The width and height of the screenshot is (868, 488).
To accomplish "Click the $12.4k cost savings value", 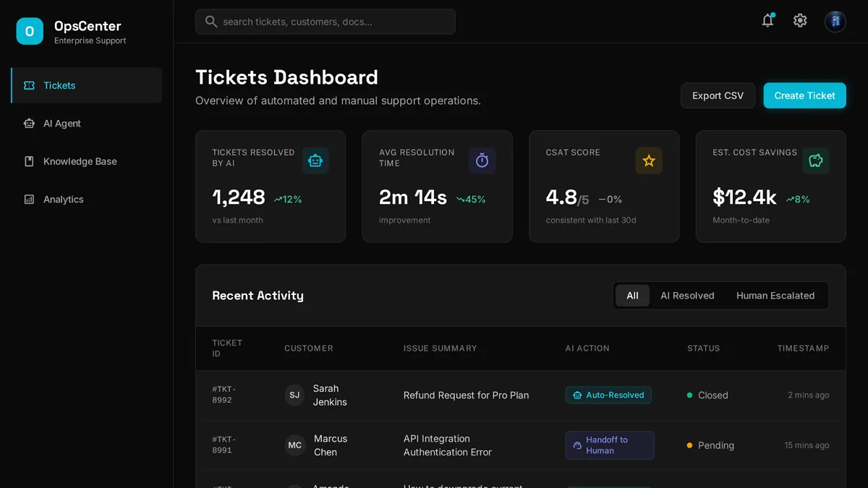I will [x=744, y=197].
